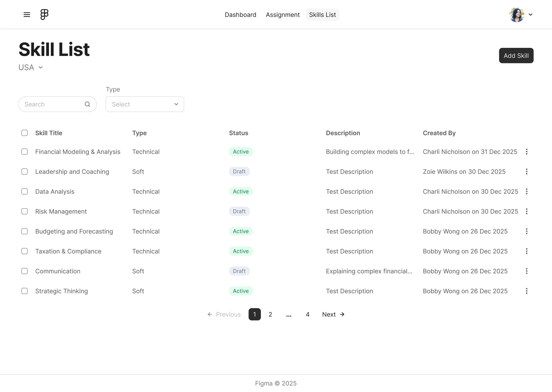Open the Assignment page
The width and height of the screenshot is (552, 392).
(x=283, y=15)
